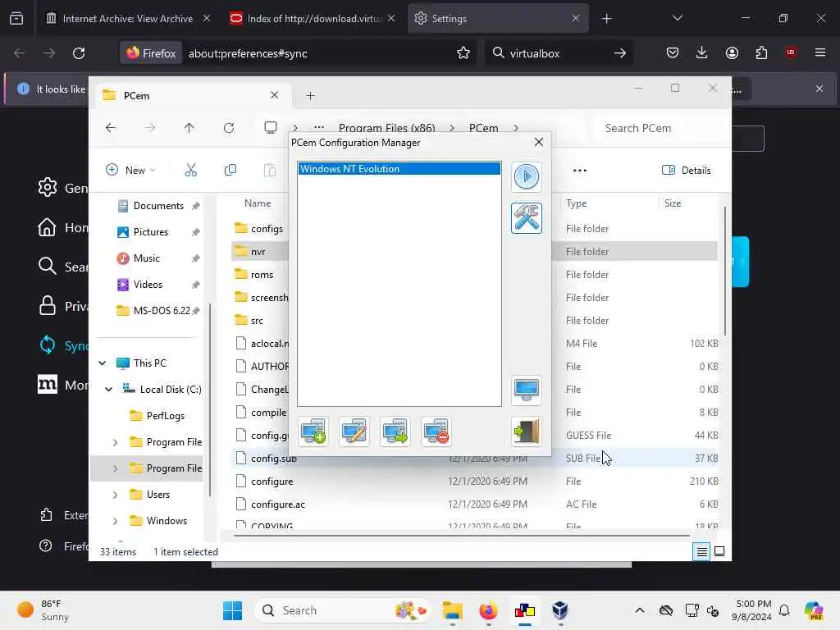Add a new File Explorer tab
840x630 pixels.
pyautogui.click(x=310, y=96)
